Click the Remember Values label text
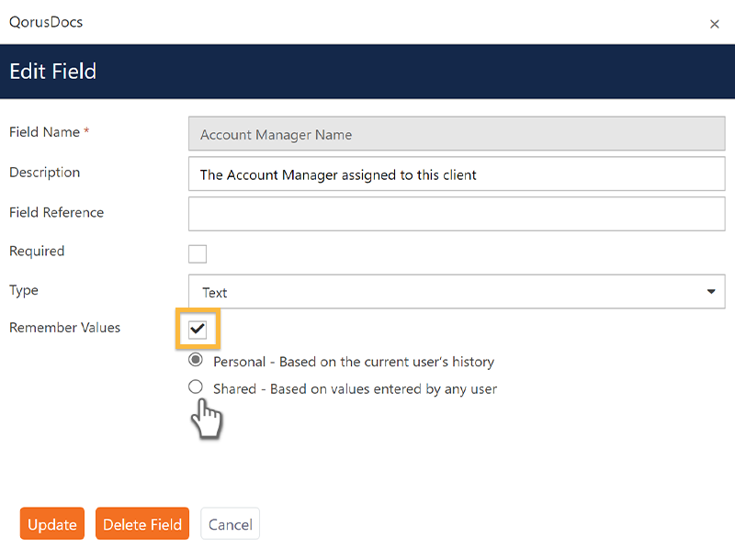735x560 pixels. tap(64, 328)
